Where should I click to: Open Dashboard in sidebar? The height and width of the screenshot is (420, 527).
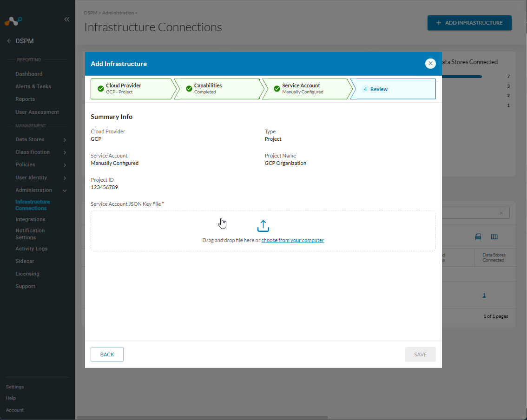click(29, 74)
